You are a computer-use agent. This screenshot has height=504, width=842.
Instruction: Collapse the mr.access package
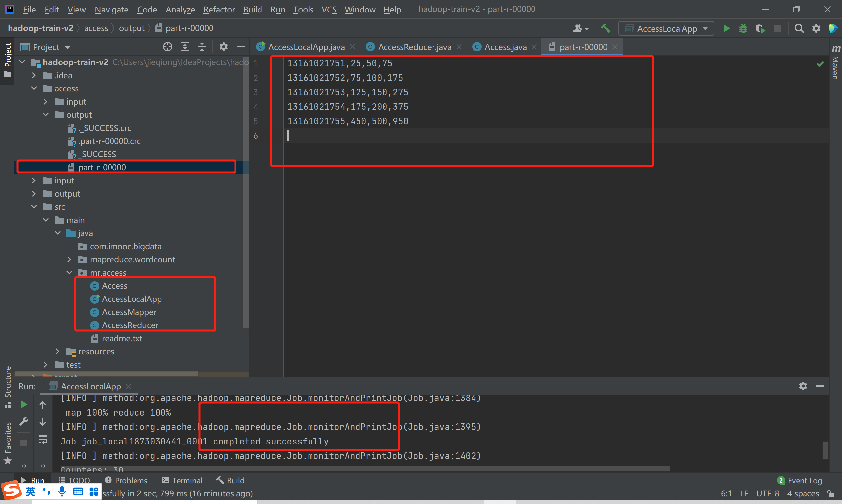69,272
